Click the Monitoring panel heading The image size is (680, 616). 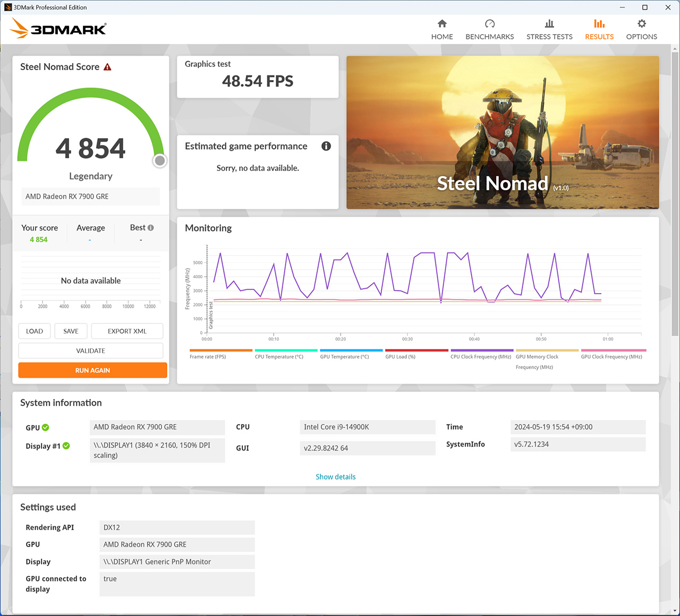[x=208, y=228]
